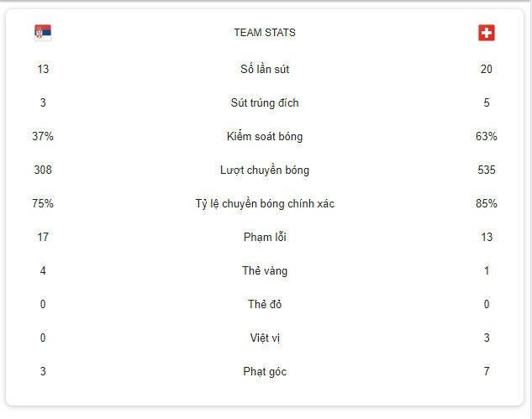Click the Phạt góc label
532x419 pixels.
[x=265, y=371]
